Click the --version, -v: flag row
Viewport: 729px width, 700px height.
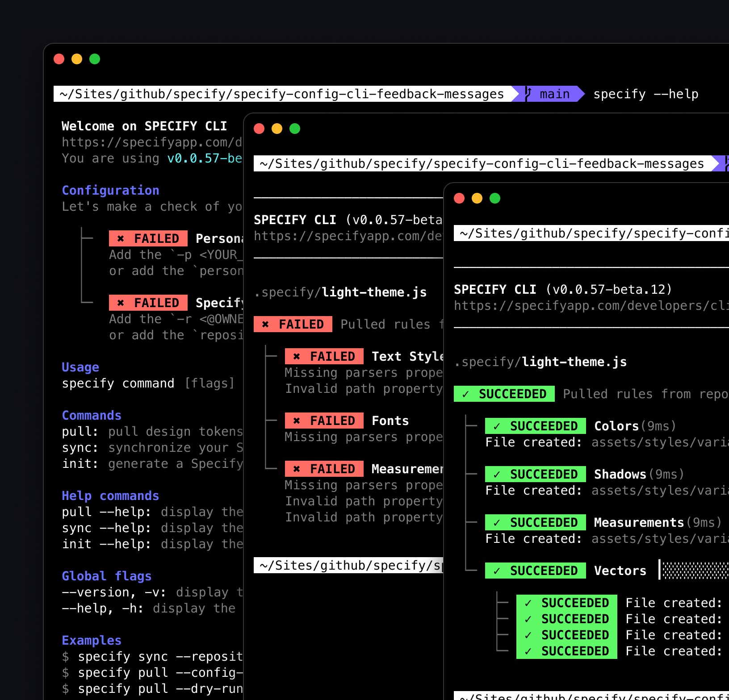tap(152, 592)
